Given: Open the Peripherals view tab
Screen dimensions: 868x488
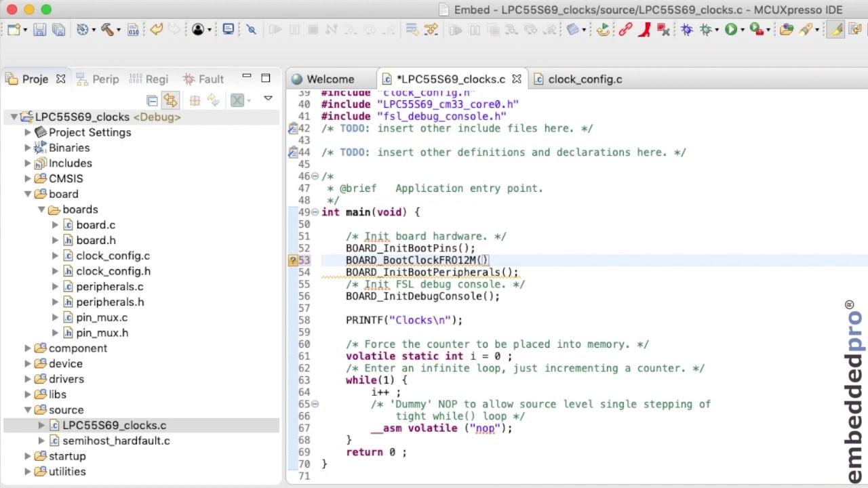Looking at the screenshot, I should tap(98, 79).
